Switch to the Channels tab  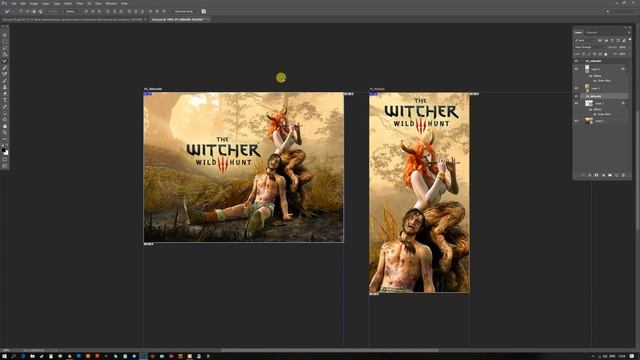point(591,32)
